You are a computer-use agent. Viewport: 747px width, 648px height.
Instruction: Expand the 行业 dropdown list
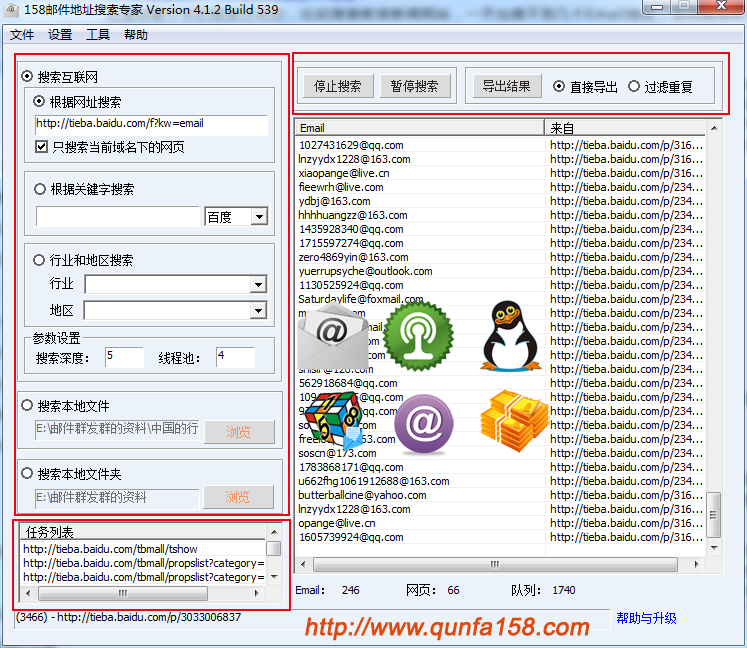(258, 284)
